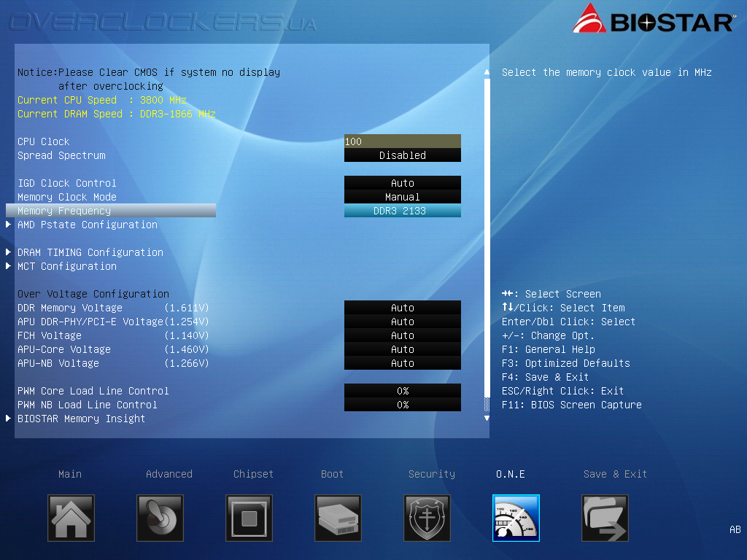
Task: Open PWM Core Load Line Control 0% option
Action: tap(403, 391)
